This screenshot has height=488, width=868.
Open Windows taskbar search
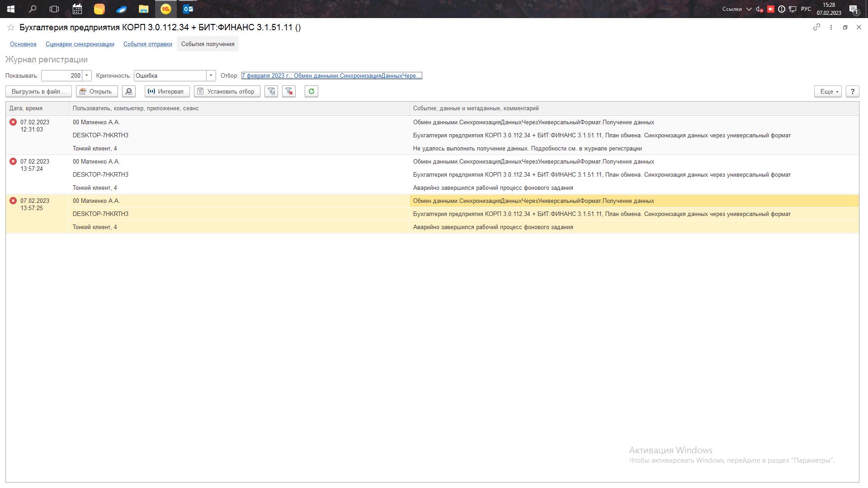(33, 9)
